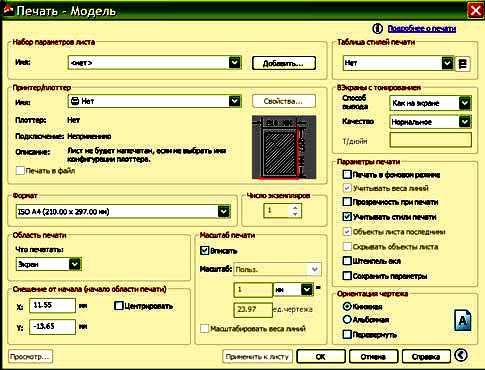
Task: Click the Y offset field -13.65
Action: pos(52,327)
